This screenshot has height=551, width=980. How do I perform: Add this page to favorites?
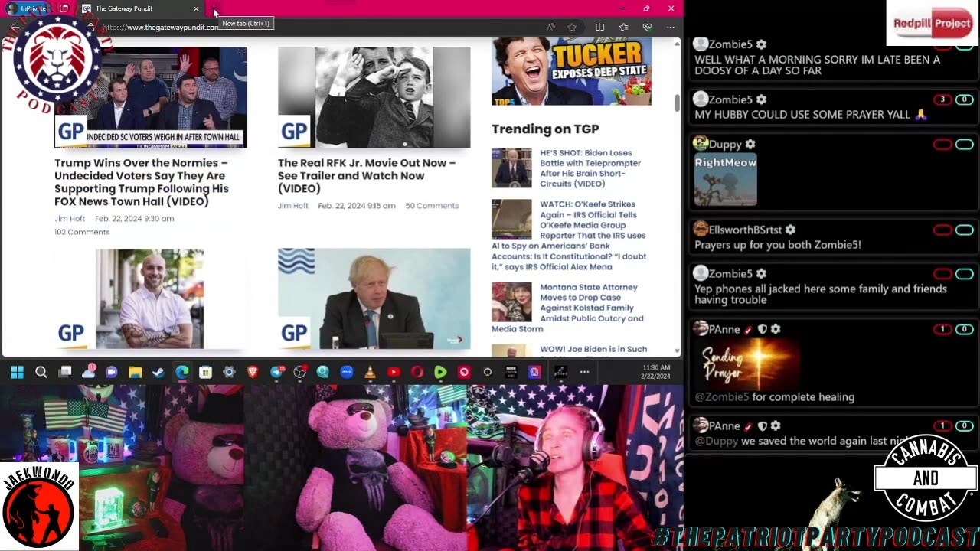pos(572,28)
